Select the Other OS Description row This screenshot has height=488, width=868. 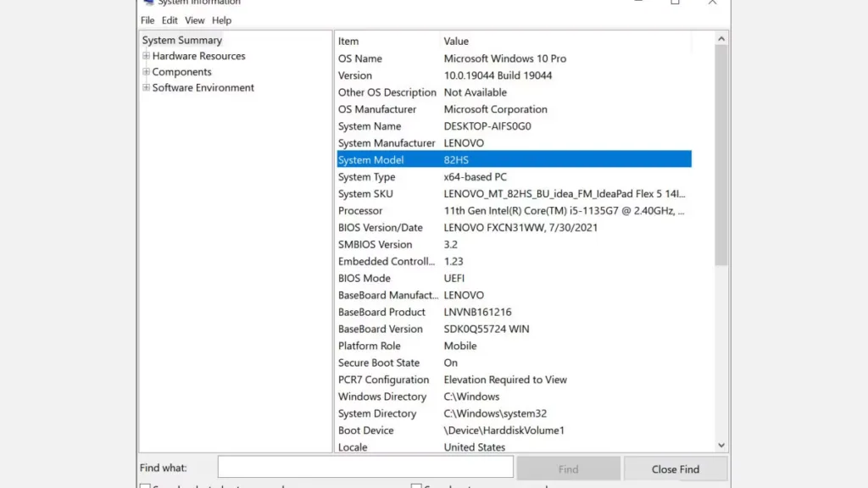tap(514, 92)
